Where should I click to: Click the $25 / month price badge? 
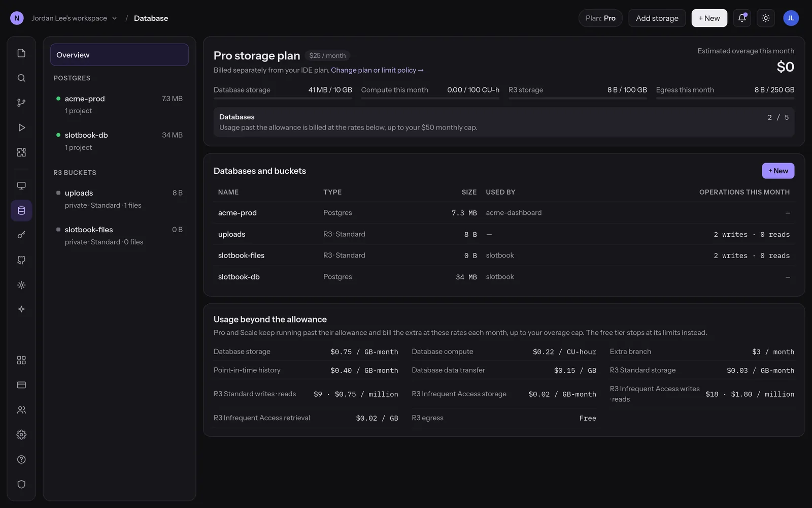click(327, 56)
